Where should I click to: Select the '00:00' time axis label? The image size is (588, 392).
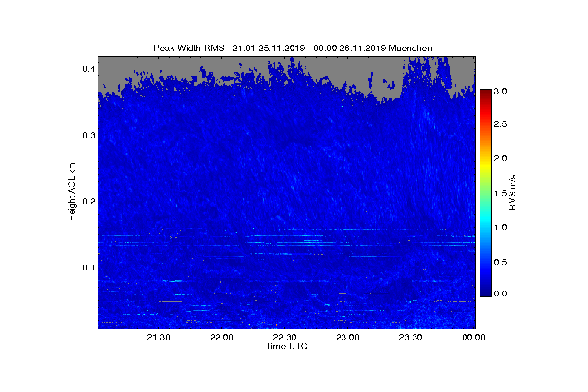(474, 338)
